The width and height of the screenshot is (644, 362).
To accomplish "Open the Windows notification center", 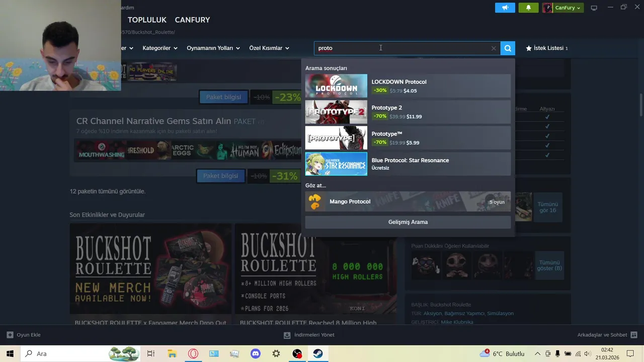I will pyautogui.click(x=630, y=354).
